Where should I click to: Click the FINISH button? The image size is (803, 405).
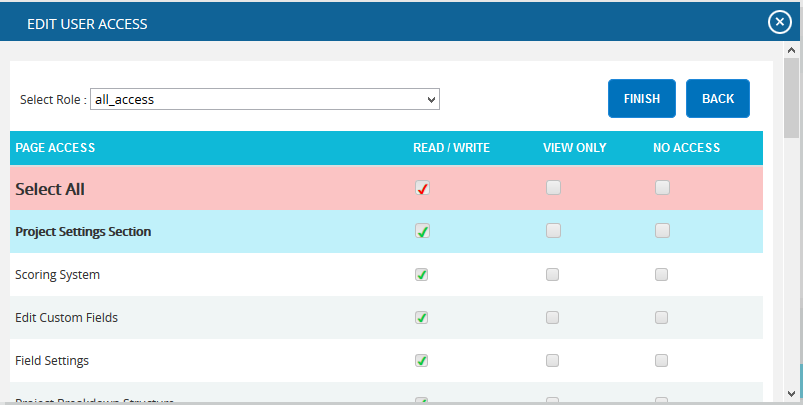642,98
